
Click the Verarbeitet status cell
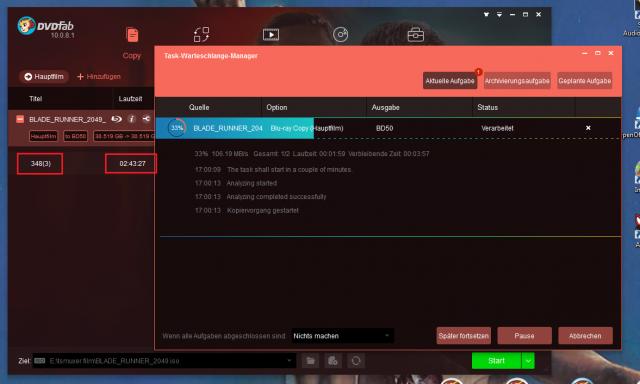coord(497,128)
